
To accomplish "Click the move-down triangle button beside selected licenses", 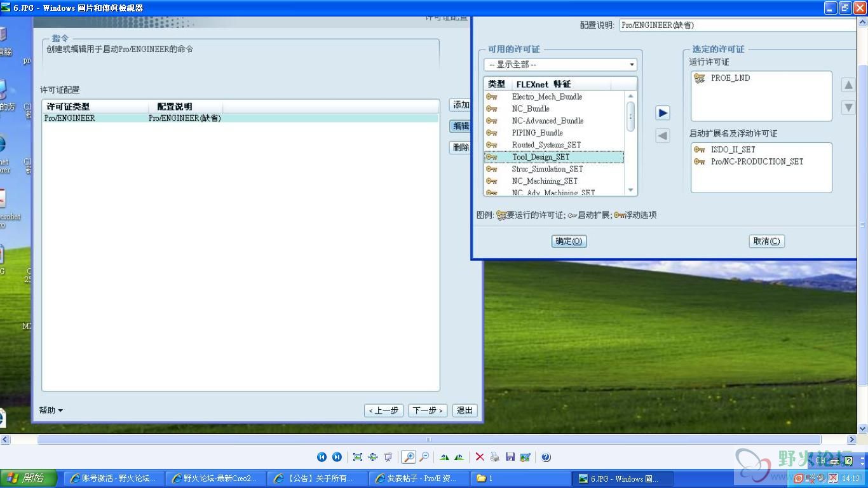I will point(848,107).
